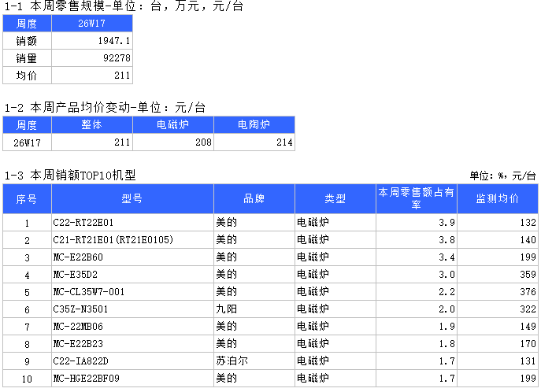Viewport: 541px width, 392px height.
Task: Click the 电陶炉 average price 214
Action: click(284, 142)
